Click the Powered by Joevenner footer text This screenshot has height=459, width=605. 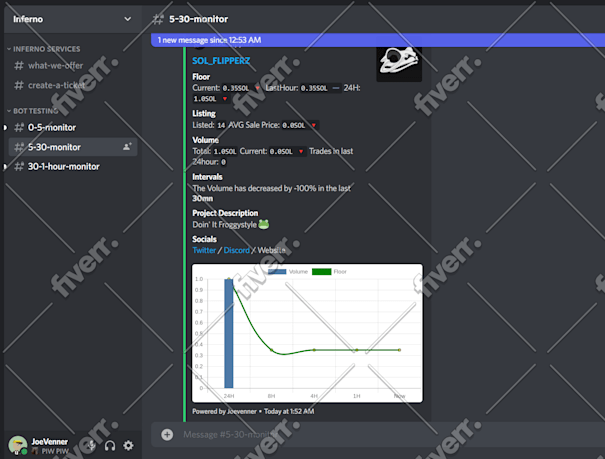coord(225,411)
